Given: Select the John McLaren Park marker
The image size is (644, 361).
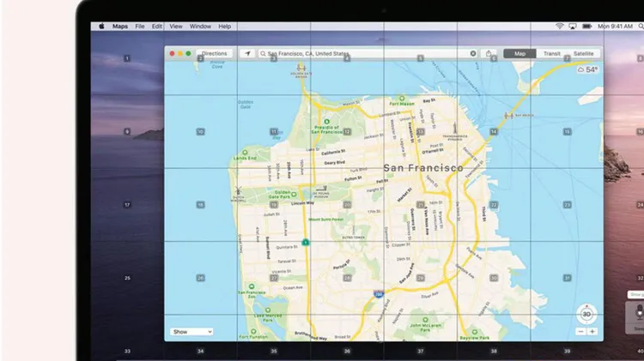Looking at the screenshot, I should (426, 320).
